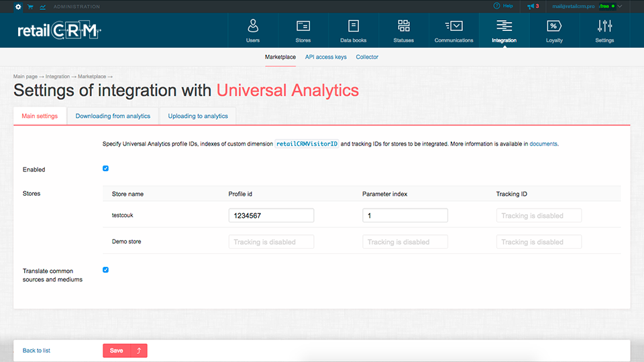Click the retailCRM logo
Screen dimensions: 644x362
click(x=59, y=30)
